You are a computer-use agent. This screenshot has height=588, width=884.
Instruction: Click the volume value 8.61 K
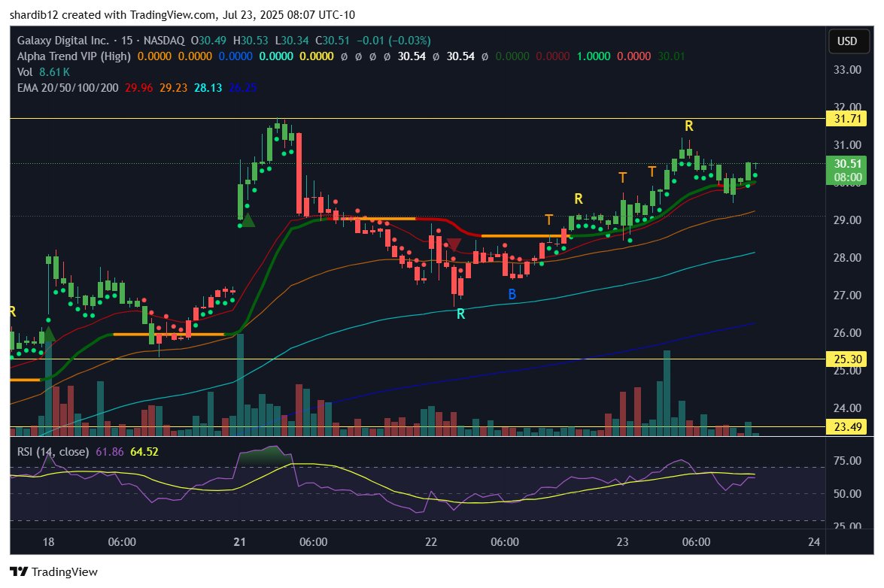55,72
